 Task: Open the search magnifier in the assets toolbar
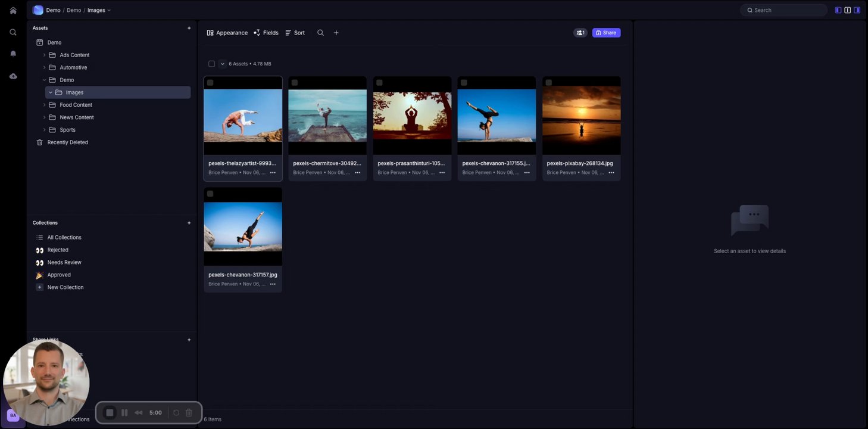[x=320, y=33]
